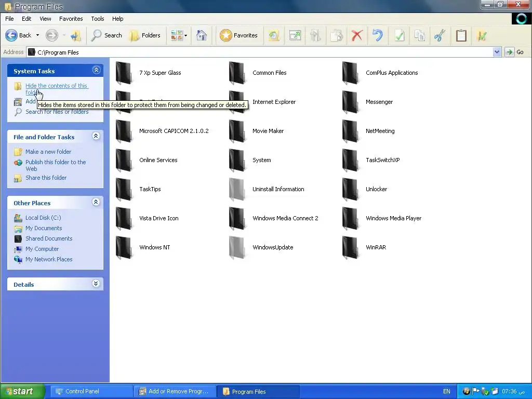
Task: Open Shared Documents in Other Places
Action: click(x=49, y=238)
